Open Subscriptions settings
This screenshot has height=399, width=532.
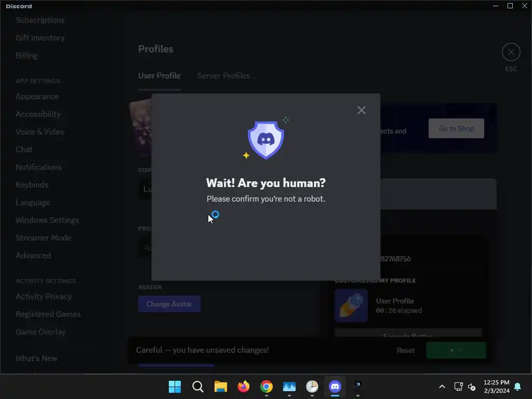point(40,20)
